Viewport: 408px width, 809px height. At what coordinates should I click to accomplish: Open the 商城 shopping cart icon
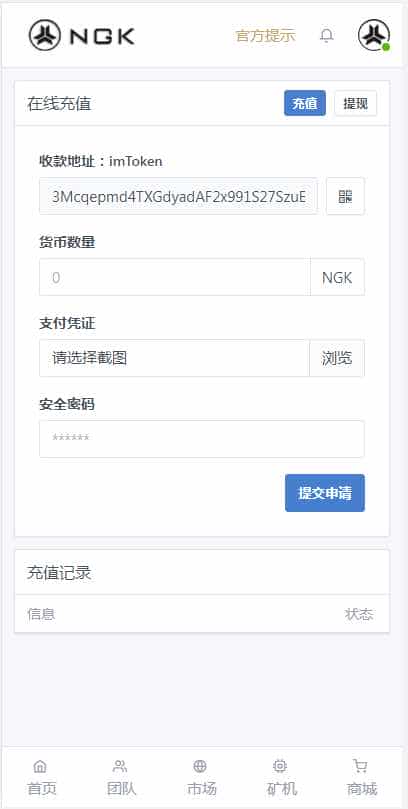(x=360, y=766)
